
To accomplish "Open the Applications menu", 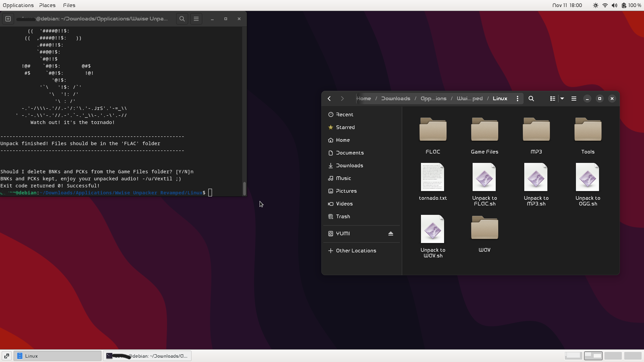I will tap(18, 5).
